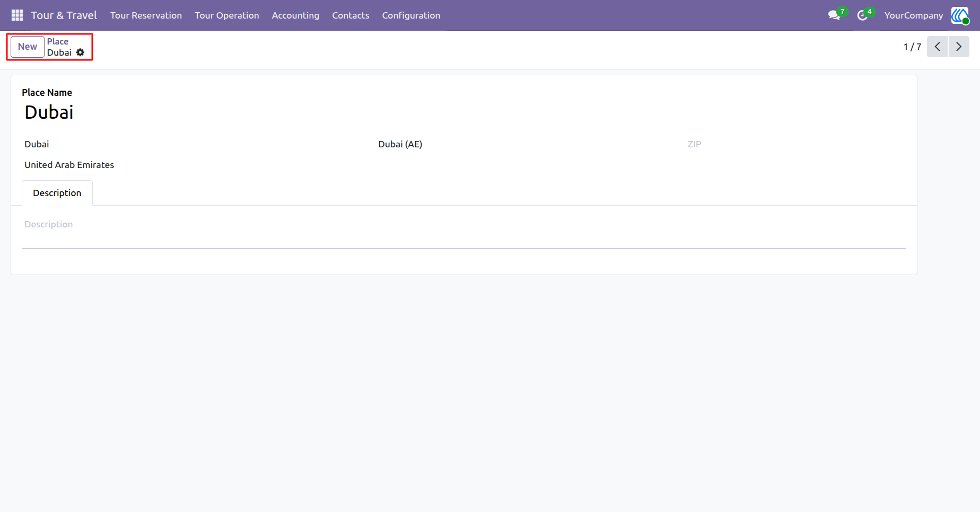The image size is (980, 512).
Task: Go to previous record arrow
Action: [937, 47]
